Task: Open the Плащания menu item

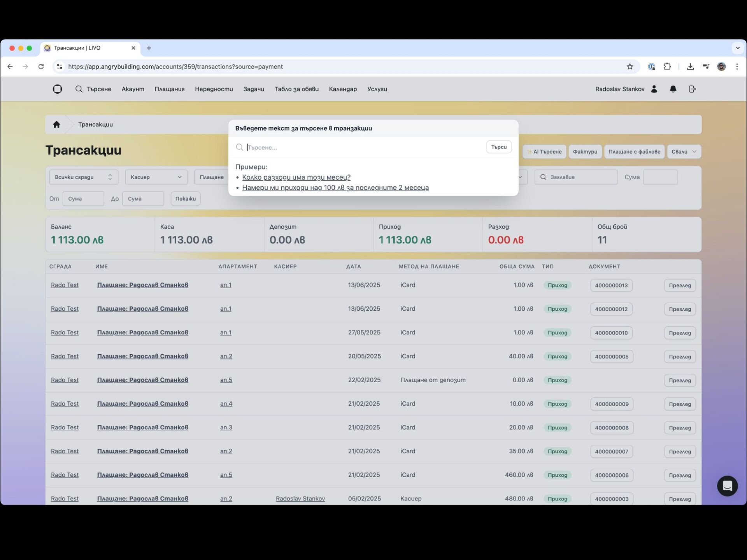Action: point(169,89)
